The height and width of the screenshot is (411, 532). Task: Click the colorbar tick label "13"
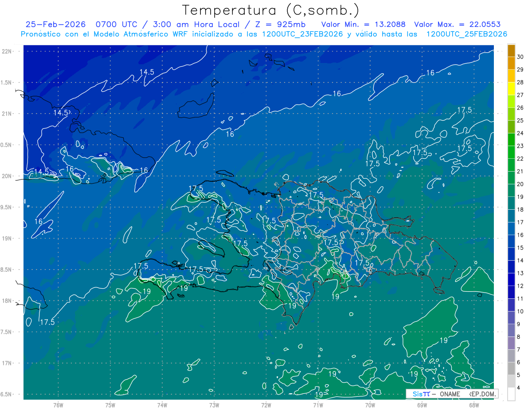(x=521, y=273)
